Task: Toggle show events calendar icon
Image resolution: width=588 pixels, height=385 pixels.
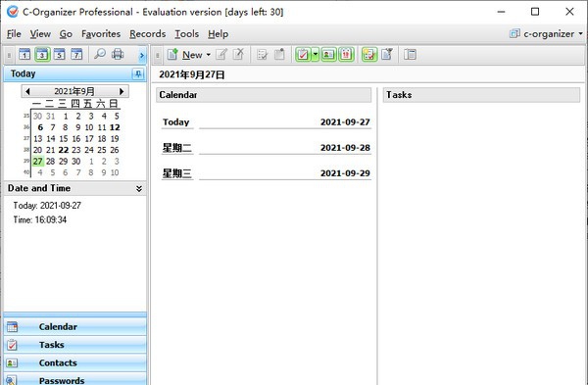Action: tap(346, 55)
